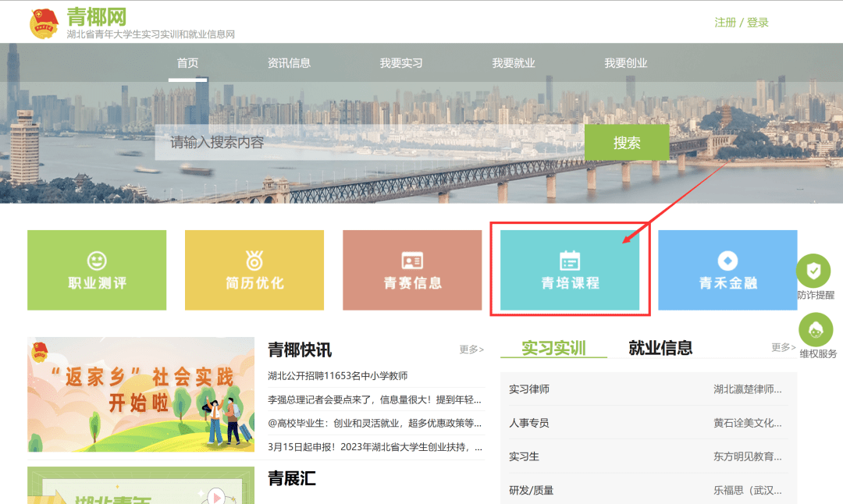Screen dimensions: 843x504
Task: Switch to the 实习实训 tab
Action: coord(553,348)
